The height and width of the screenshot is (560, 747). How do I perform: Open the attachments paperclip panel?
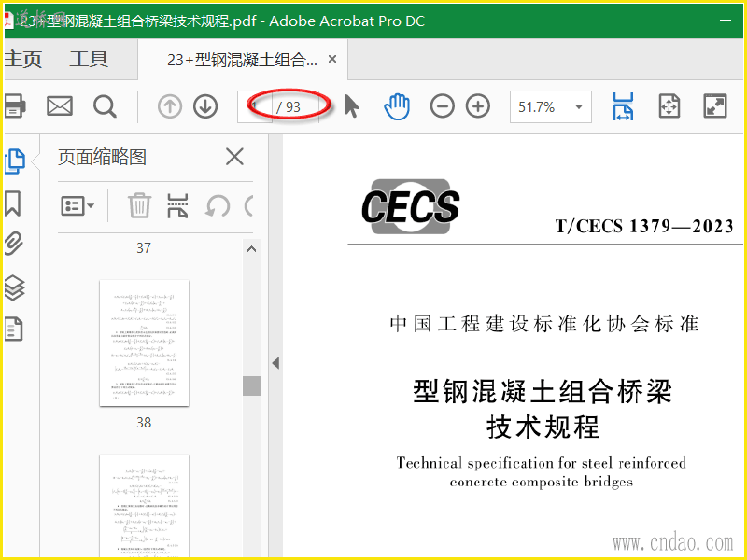point(14,244)
